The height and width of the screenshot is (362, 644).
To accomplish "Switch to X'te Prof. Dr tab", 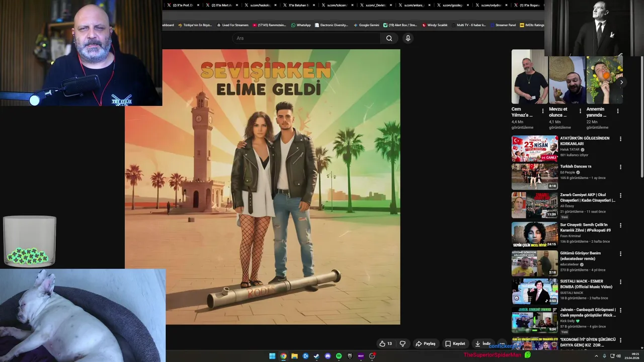I will coord(183,5).
